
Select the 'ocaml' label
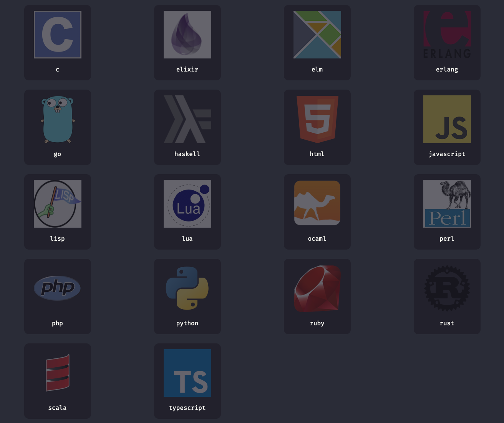(317, 239)
